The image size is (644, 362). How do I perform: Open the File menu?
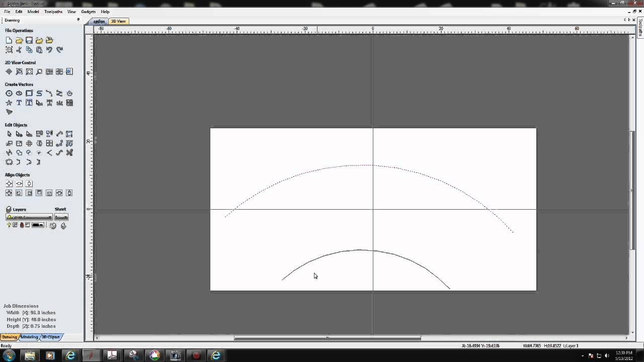(7, 12)
